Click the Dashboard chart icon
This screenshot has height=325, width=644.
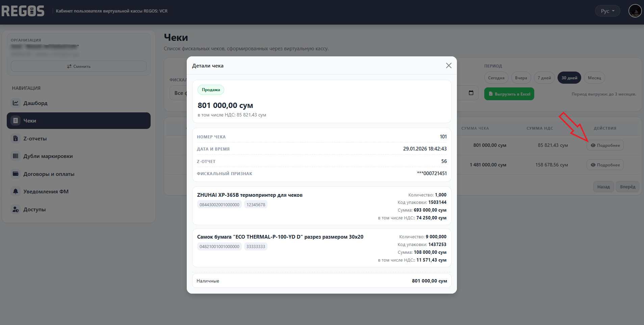[16, 103]
